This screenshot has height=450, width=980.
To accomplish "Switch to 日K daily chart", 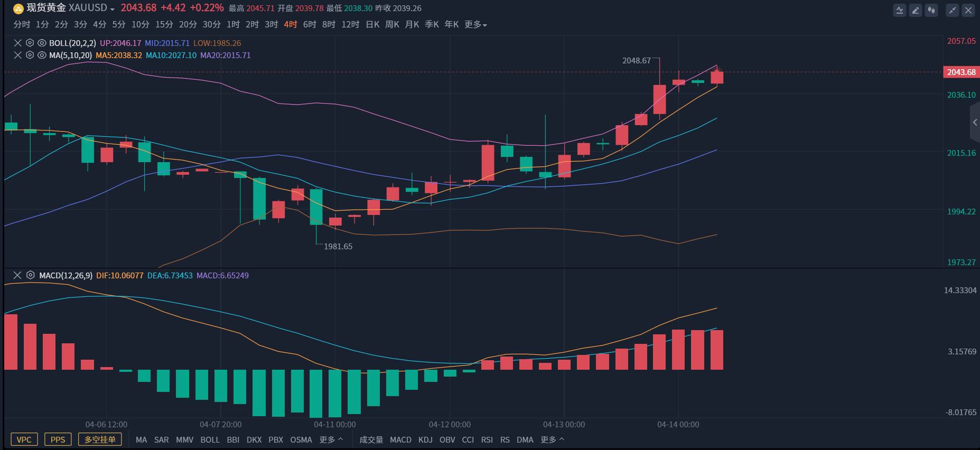I will click(x=372, y=24).
